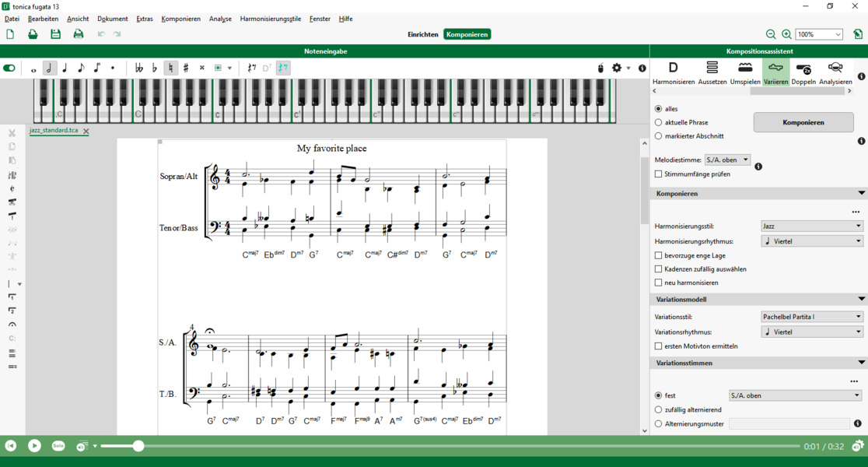Toggle the green Noteneingabe switch
This screenshot has width=868, height=467.
(9, 68)
